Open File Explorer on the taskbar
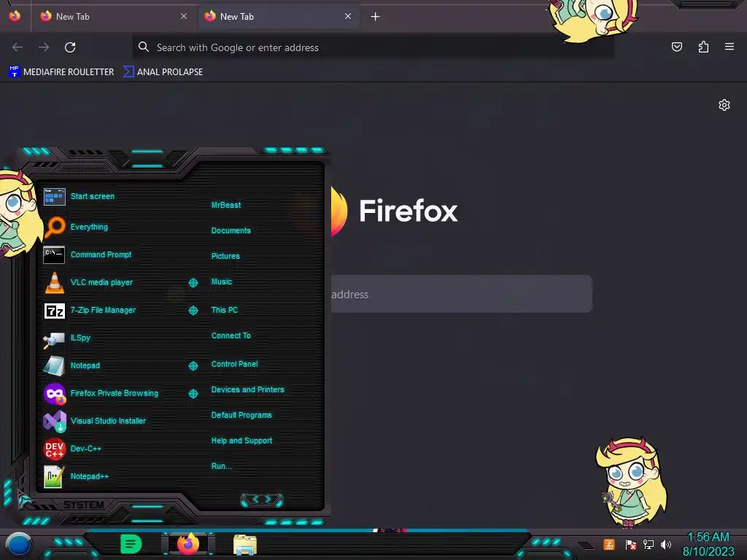 coord(245,545)
